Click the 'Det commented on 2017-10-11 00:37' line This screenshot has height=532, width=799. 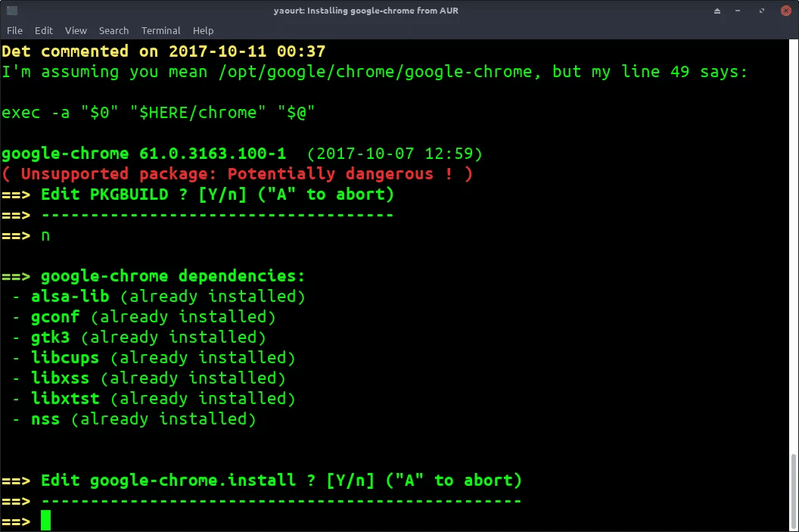(x=163, y=51)
